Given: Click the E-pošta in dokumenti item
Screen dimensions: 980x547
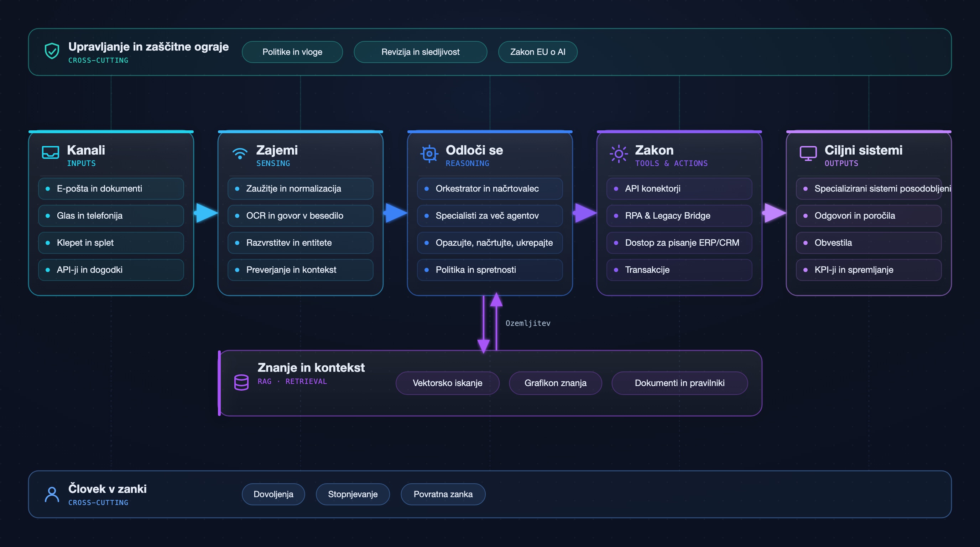Looking at the screenshot, I should point(111,189).
